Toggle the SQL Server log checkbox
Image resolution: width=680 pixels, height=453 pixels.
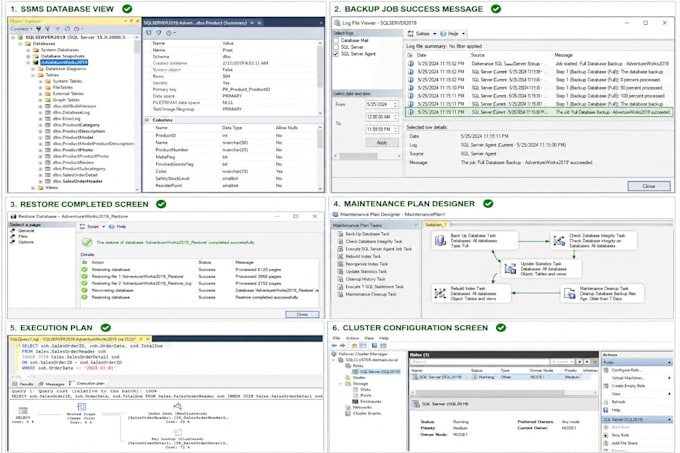pos(336,47)
